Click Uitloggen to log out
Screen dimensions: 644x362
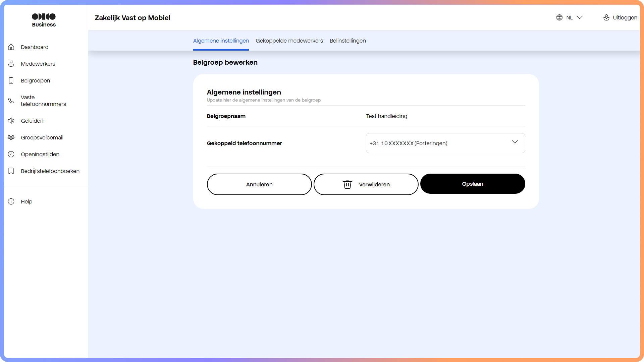(x=625, y=17)
